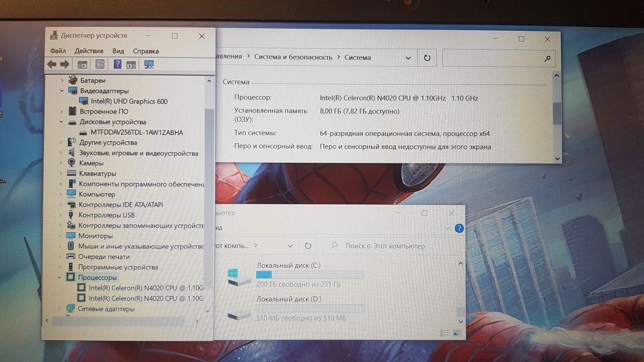The image size is (644, 362).
Task: Click Device Manager's scroll right arrow
Action: [197, 321]
